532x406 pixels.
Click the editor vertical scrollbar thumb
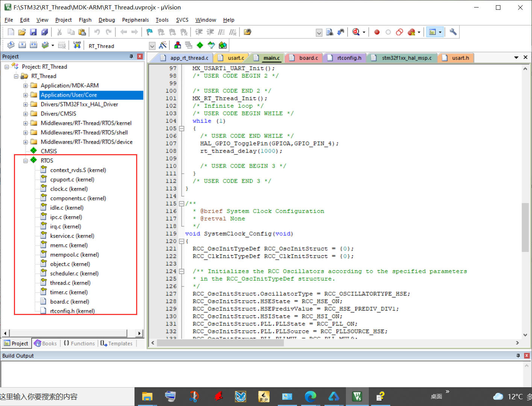click(525, 227)
